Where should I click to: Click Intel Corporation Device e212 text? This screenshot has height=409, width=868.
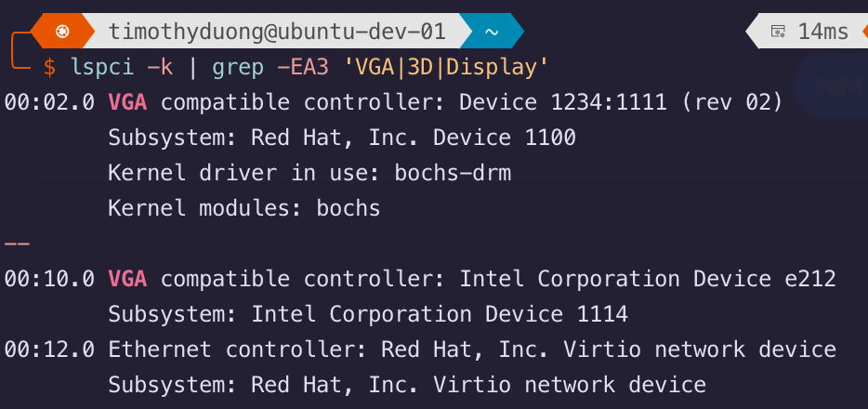click(648, 279)
